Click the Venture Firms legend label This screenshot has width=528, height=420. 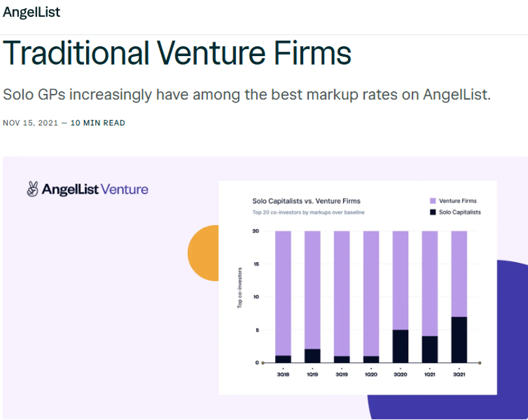[x=458, y=201]
